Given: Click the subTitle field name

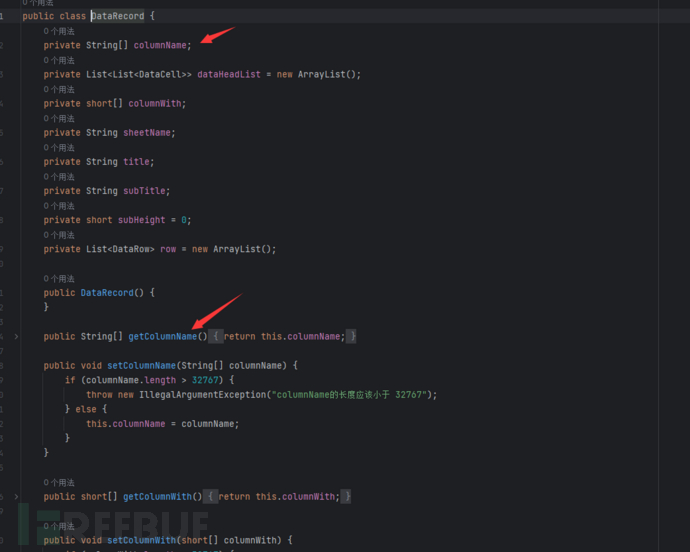Looking at the screenshot, I should coord(147,191).
